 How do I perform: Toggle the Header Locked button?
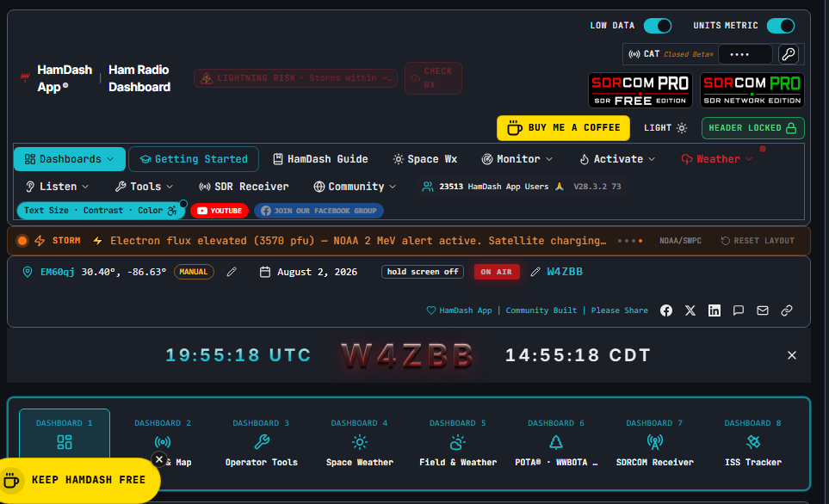(x=753, y=128)
